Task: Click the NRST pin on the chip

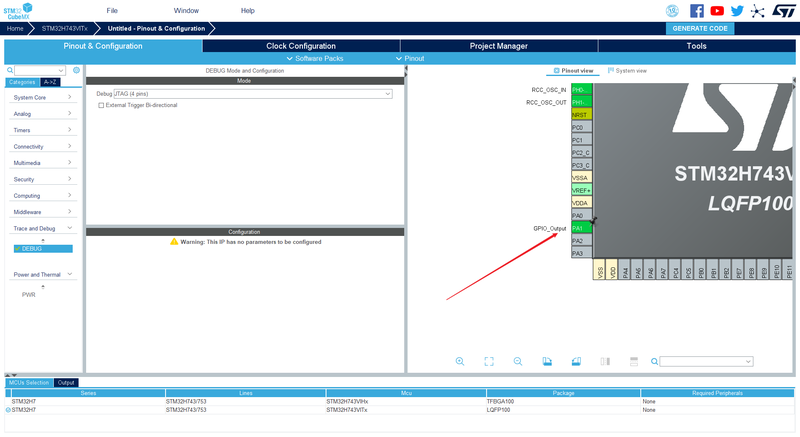Action: pos(581,115)
